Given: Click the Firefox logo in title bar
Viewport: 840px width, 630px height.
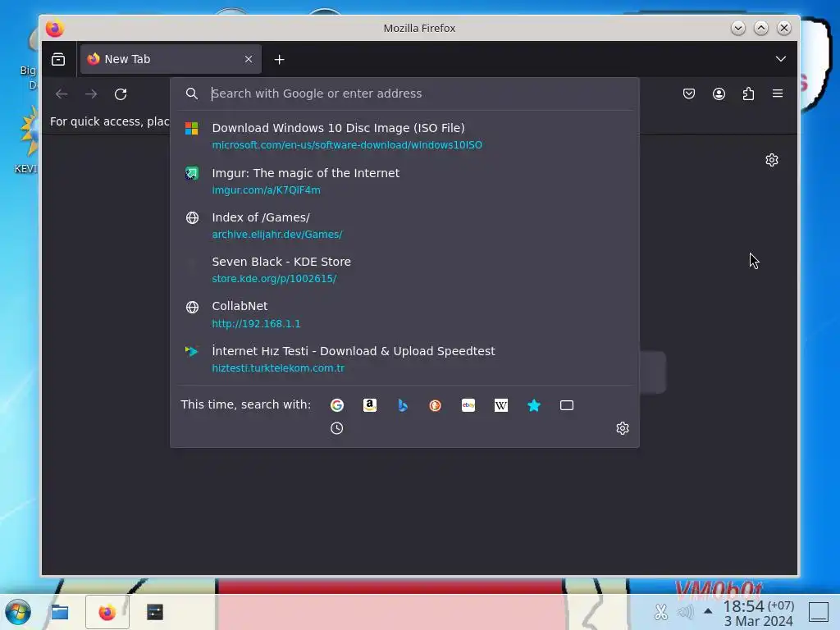Looking at the screenshot, I should (55, 28).
